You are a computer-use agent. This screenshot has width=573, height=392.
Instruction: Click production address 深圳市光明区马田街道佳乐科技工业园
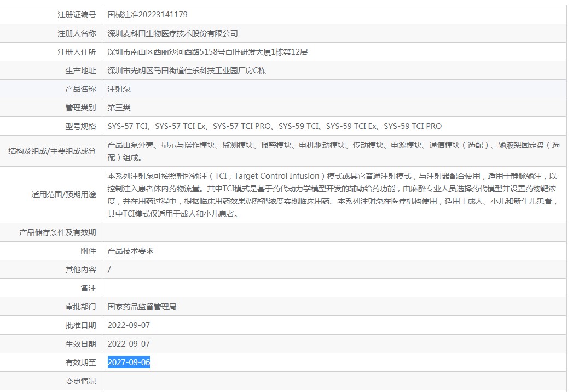coord(187,71)
